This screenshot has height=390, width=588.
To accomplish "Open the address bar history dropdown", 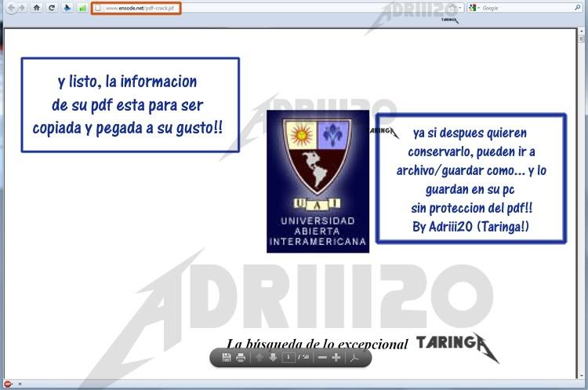I will (460, 8).
